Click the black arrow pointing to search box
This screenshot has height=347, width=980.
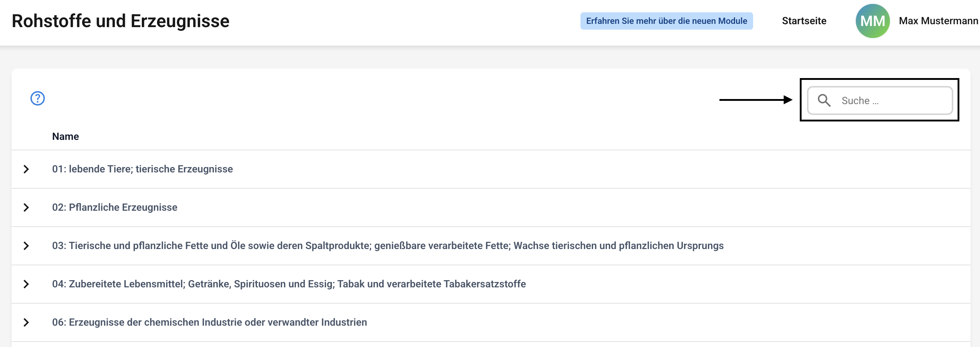click(755, 100)
